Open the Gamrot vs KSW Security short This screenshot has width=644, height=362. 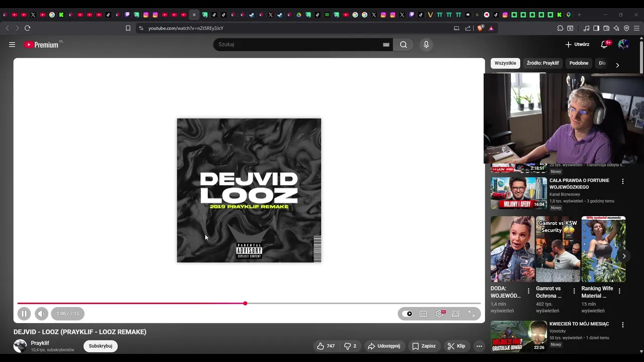558,249
